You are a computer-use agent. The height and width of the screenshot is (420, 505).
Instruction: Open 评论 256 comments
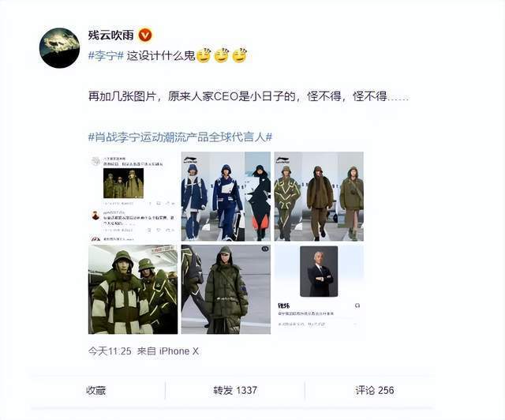click(375, 390)
